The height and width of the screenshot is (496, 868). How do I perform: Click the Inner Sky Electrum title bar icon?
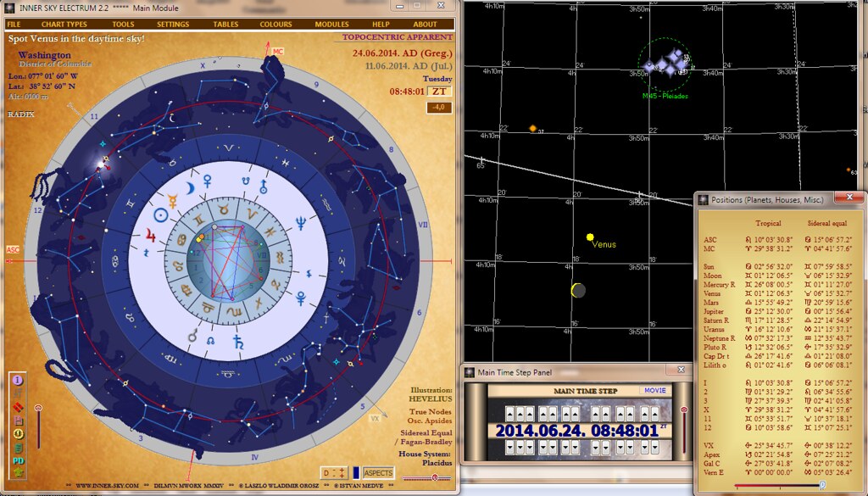pyautogui.click(x=9, y=8)
